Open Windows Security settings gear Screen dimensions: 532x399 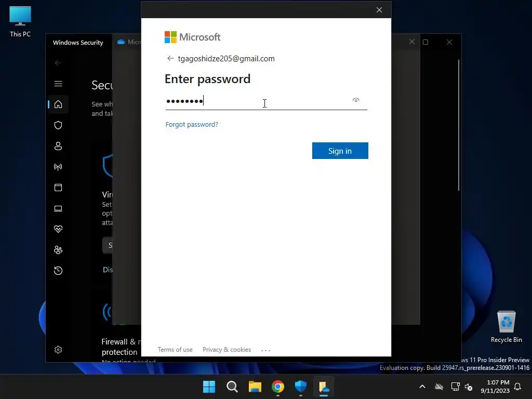pos(58,350)
